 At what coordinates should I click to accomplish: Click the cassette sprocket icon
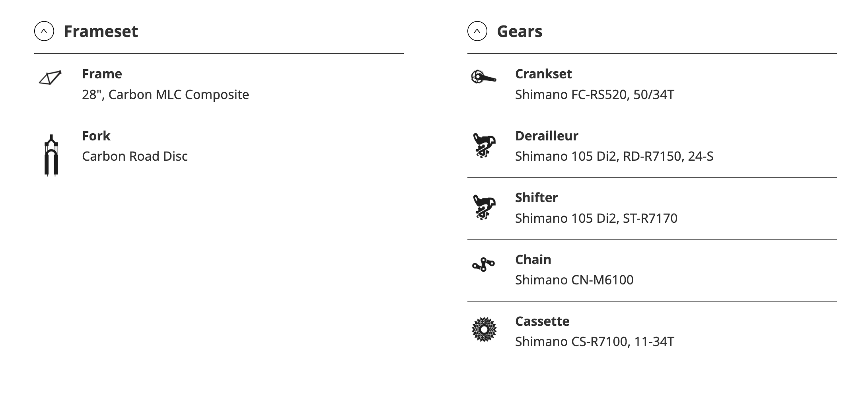[484, 329]
